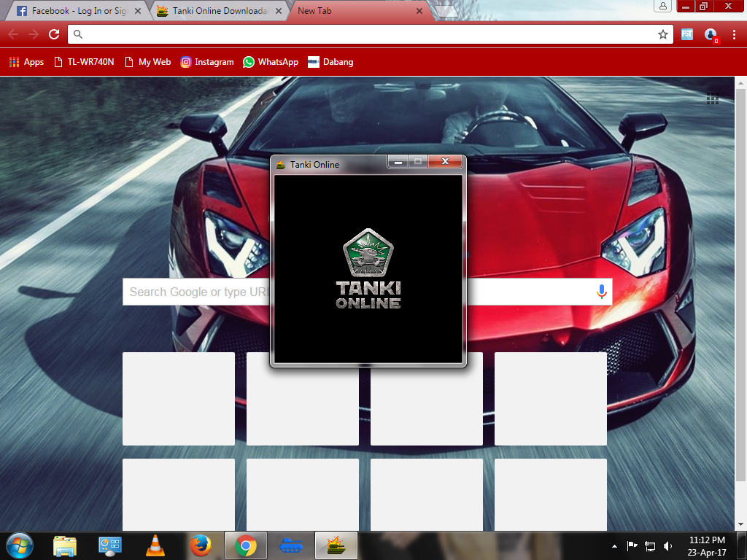Click the network status tray icon
Screen dimensions: 747x560
[x=649, y=545]
